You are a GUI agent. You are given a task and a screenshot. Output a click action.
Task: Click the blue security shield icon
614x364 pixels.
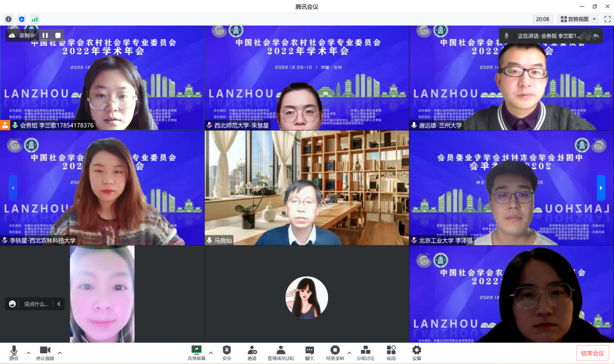tap(21, 19)
